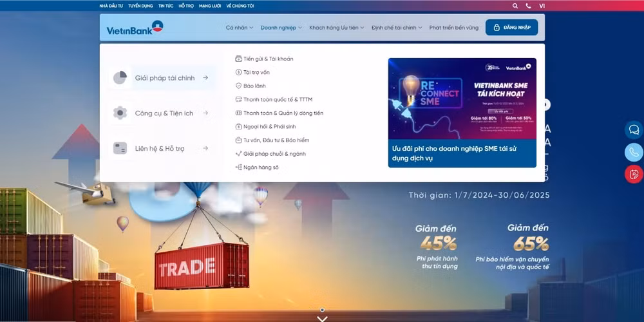Open the VietinBank logo homepage
Viewport: 644px width, 322px height.
tap(135, 28)
